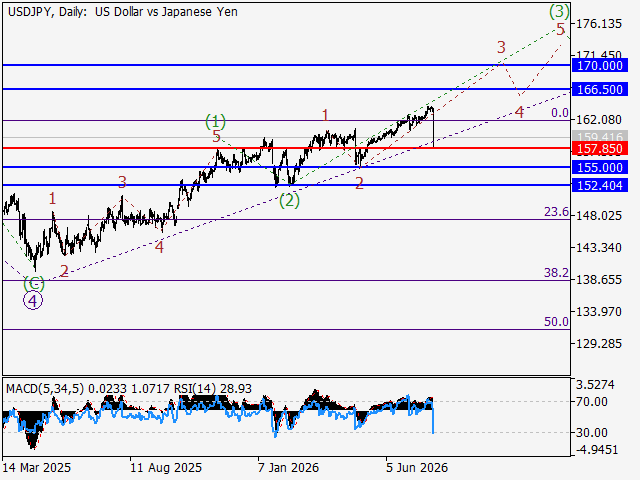640x480 pixels.
Task: Click the 166.500 blue price label
Action: pos(600,89)
